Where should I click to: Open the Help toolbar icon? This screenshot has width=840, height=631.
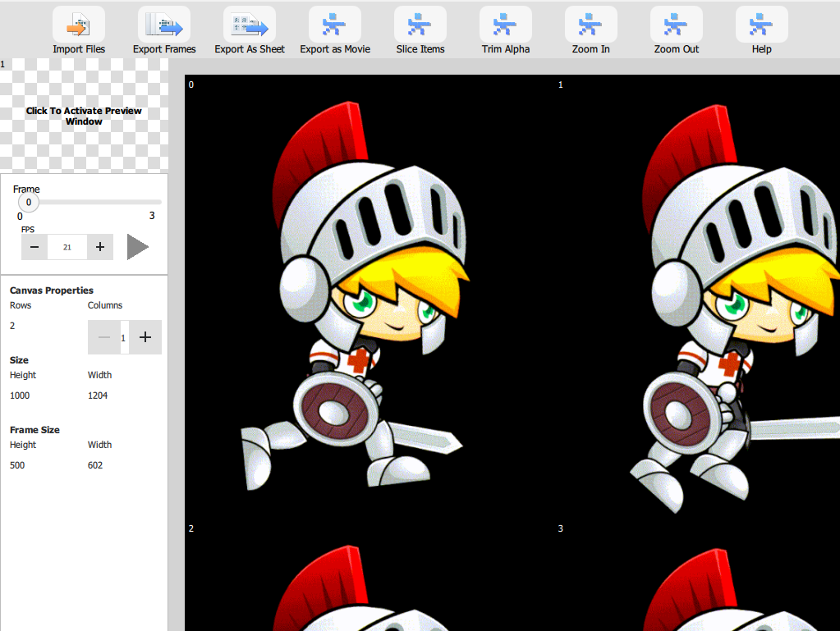coord(761,25)
